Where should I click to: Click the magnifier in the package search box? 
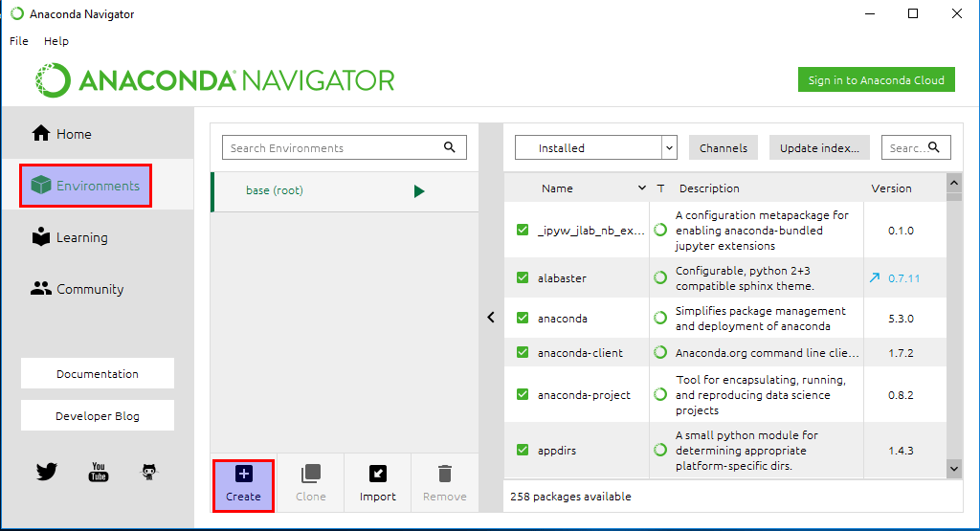(x=934, y=146)
